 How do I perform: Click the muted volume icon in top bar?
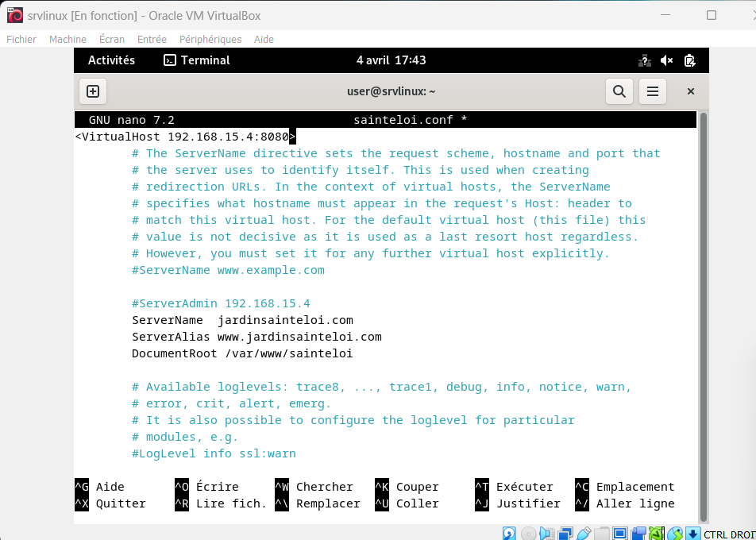[x=667, y=60]
